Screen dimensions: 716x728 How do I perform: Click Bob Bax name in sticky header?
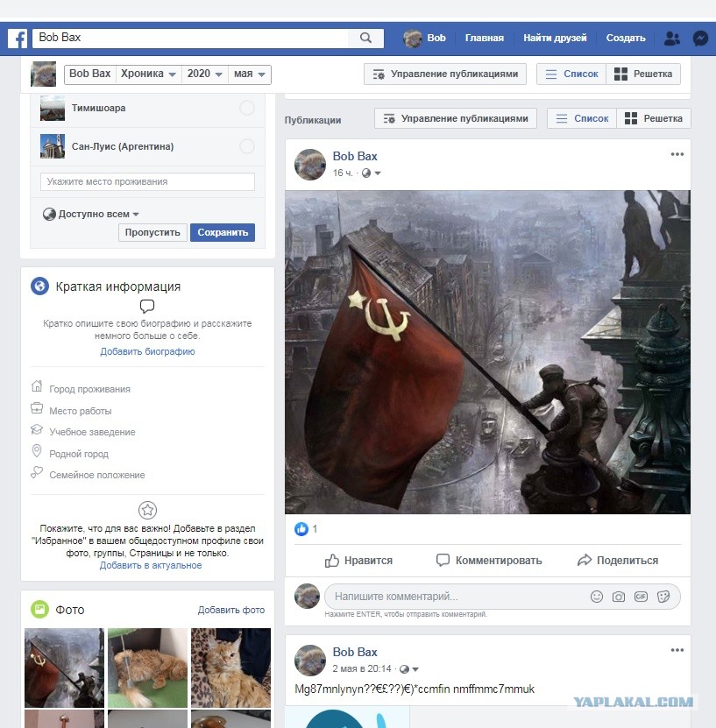pyautogui.click(x=90, y=74)
